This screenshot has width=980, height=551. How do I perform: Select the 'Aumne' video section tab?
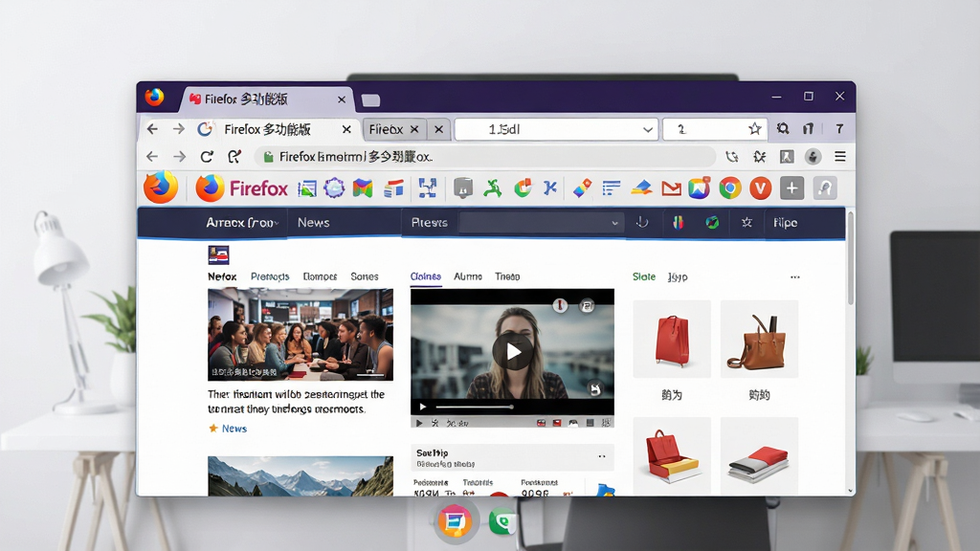point(467,276)
